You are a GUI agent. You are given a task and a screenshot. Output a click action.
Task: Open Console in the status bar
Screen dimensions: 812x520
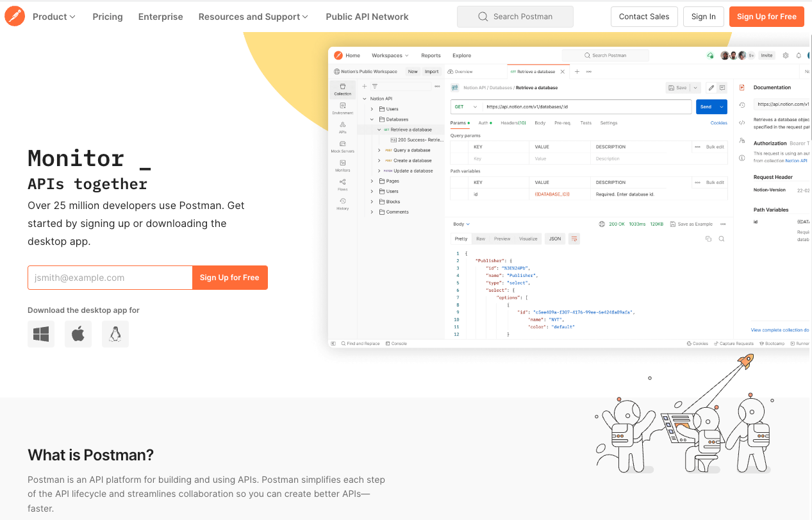pyautogui.click(x=397, y=344)
